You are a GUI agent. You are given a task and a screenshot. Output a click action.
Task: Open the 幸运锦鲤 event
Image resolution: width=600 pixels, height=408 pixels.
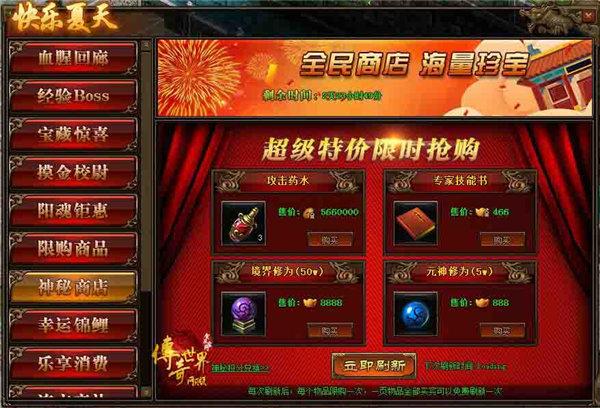coord(73,325)
